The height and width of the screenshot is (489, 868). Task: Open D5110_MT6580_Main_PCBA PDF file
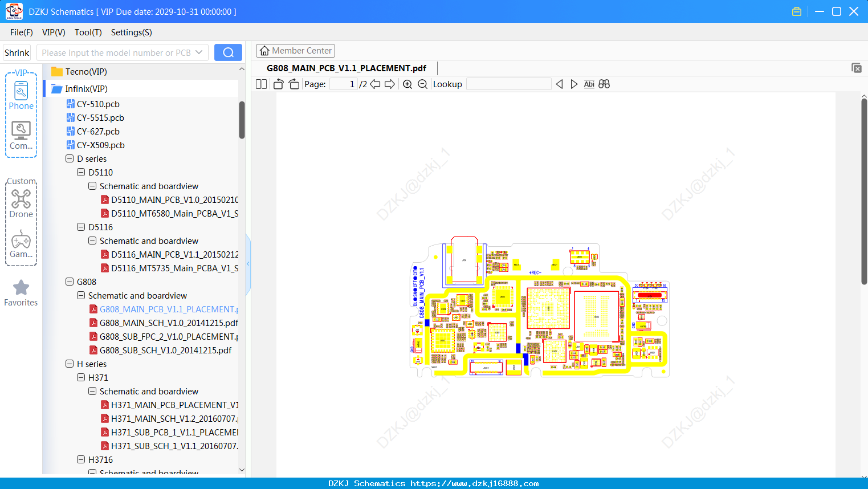pyautogui.click(x=170, y=213)
